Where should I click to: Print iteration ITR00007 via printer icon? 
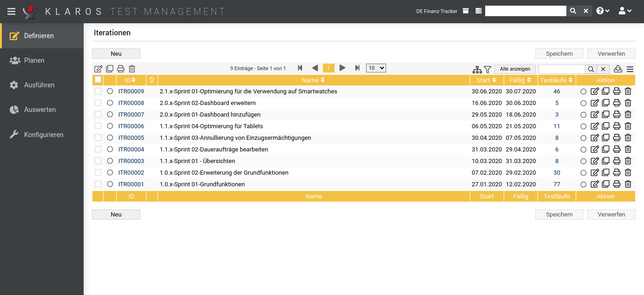tap(617, 115)
